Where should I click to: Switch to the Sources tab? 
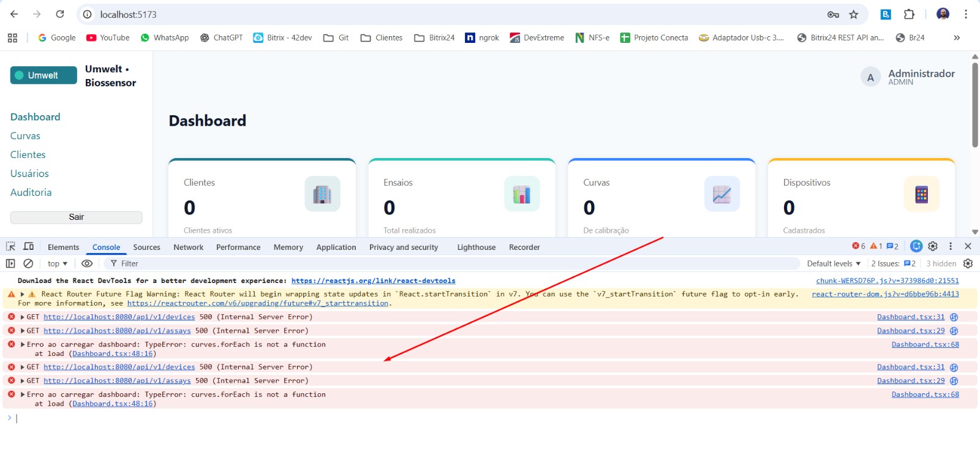(146, 247)
